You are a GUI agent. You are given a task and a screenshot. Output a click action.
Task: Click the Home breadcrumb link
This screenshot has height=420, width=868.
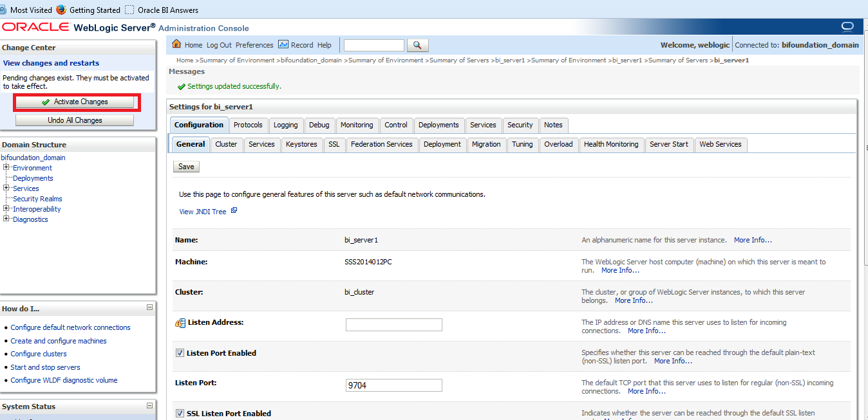tap(185, 60)
